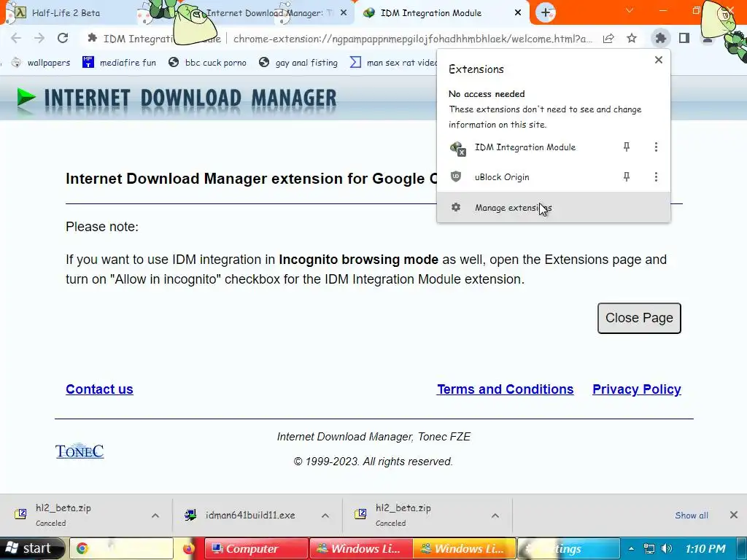This screenshot has width=747, height=560.
Task: Expand options for idman641build11.exe download
Action: pos(325,516)
